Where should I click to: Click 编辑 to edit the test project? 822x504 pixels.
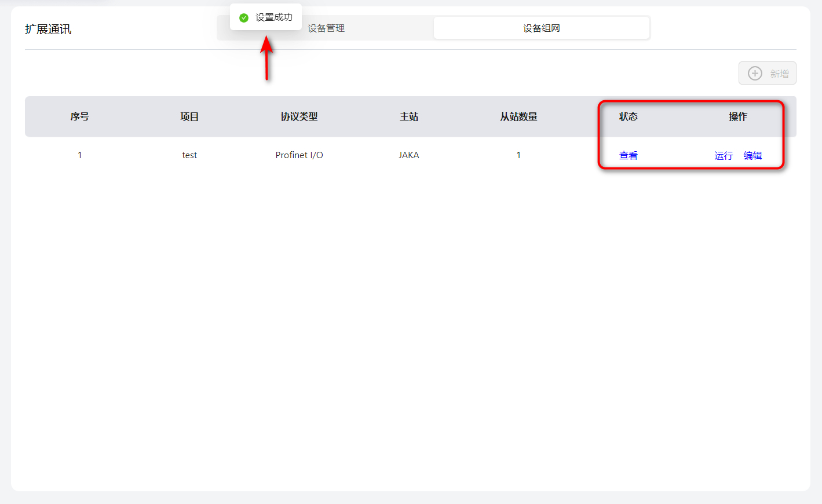(752, 155)
